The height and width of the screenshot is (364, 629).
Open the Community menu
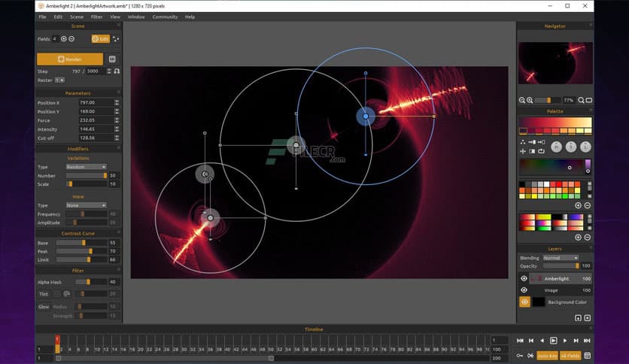coord(165,17)
